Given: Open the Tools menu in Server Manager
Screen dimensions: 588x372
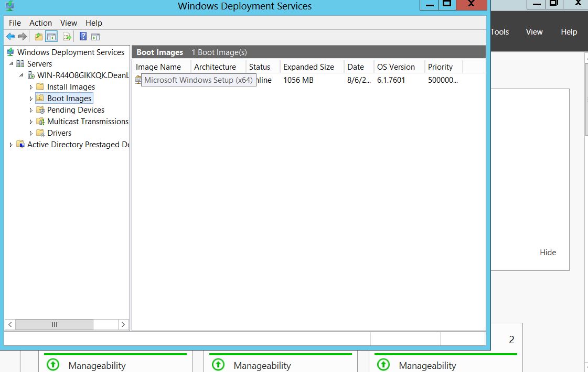Looking at the screenshot, I should pos(500,32).
